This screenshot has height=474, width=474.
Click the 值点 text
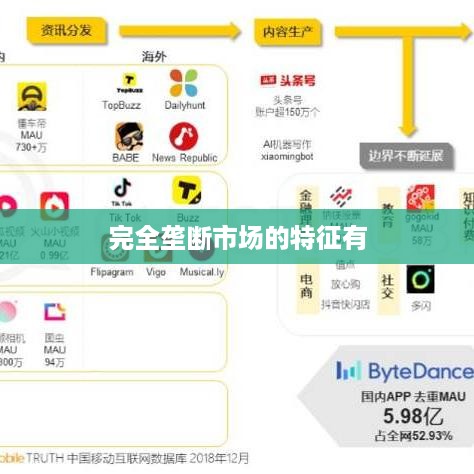coord(345,265)
